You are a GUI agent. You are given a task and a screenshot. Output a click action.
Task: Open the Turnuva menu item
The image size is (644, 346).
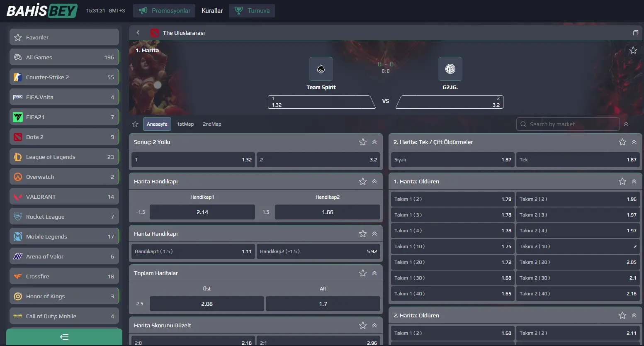[252, 10]
